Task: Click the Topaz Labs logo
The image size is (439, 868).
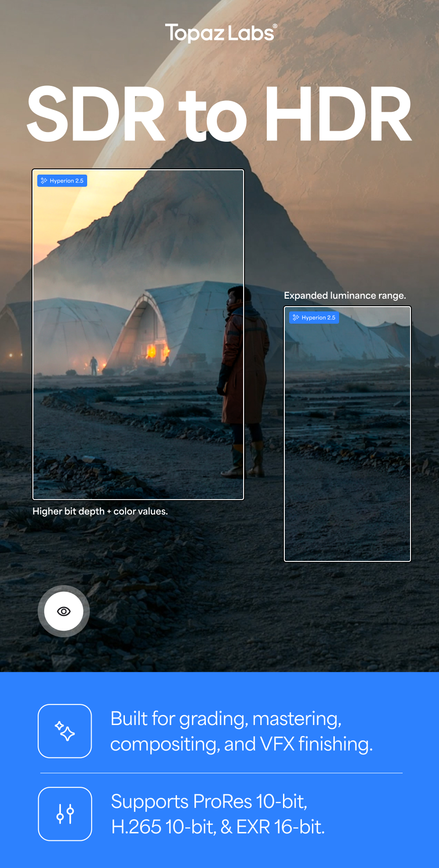Action: (x=221, y=33)
